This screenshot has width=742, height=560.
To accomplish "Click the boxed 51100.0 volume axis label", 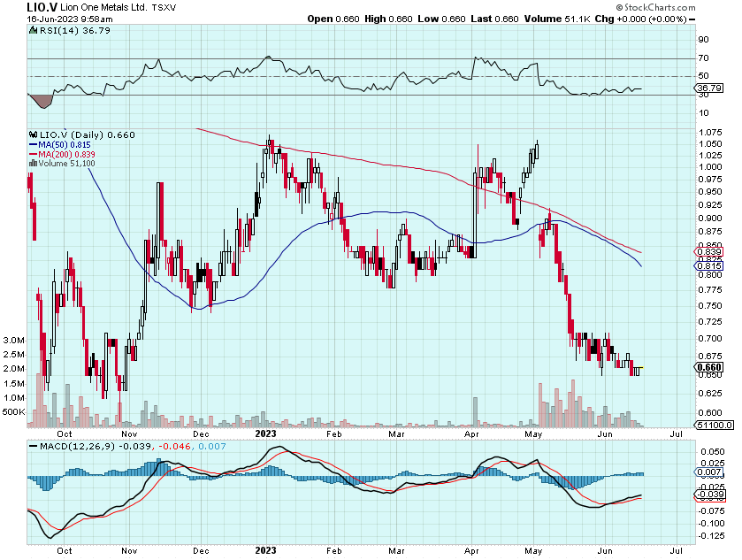I will click(715, 426).
